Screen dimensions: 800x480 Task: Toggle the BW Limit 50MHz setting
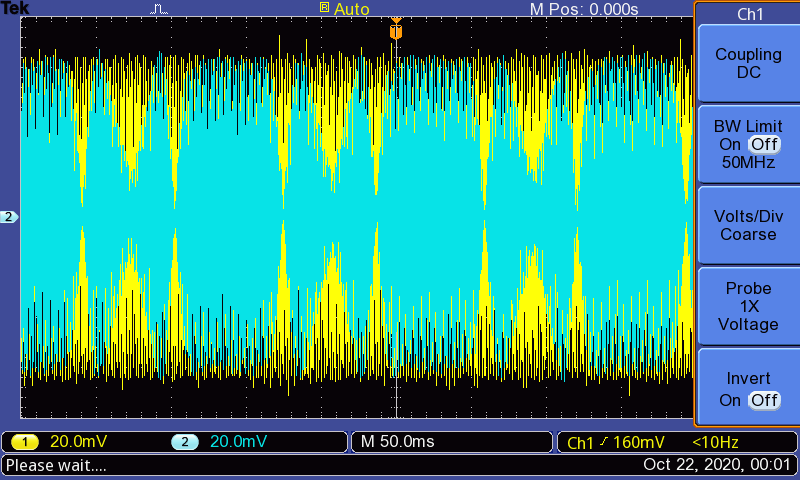point(748,144)
